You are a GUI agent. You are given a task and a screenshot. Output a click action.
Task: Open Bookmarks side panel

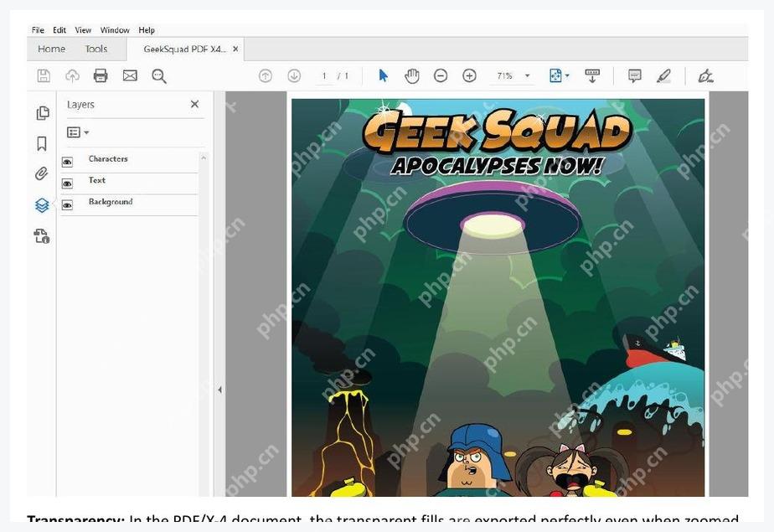(42, 144)
